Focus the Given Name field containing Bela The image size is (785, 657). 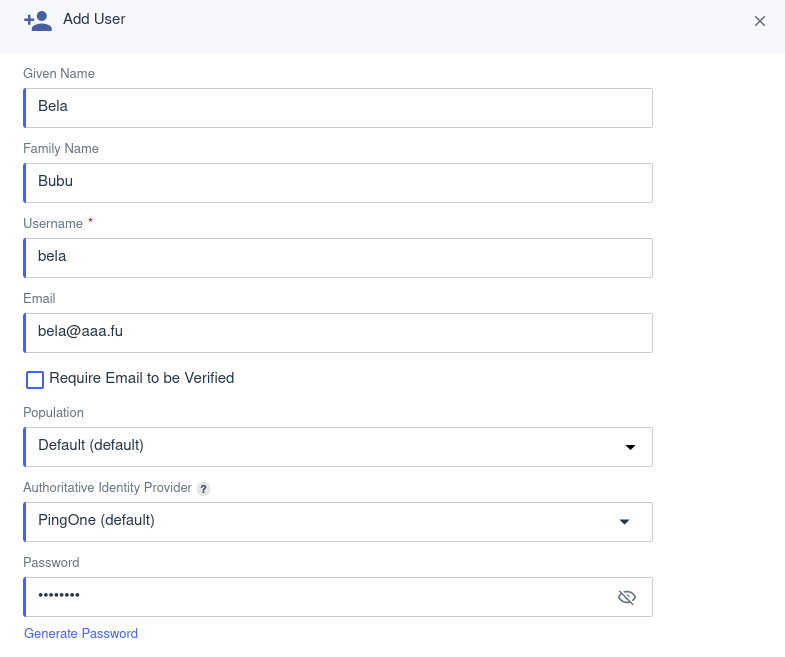(x=338, y=107)
